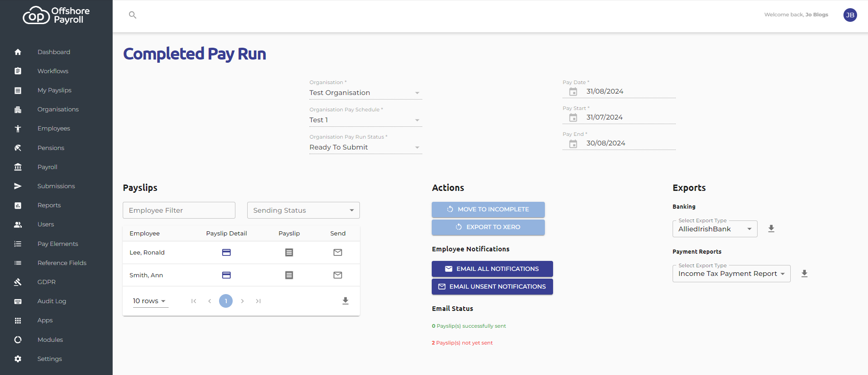Screen dimensions: 868x375
Task: Open the Pay Date calendar picker
Action: point(573,91)
